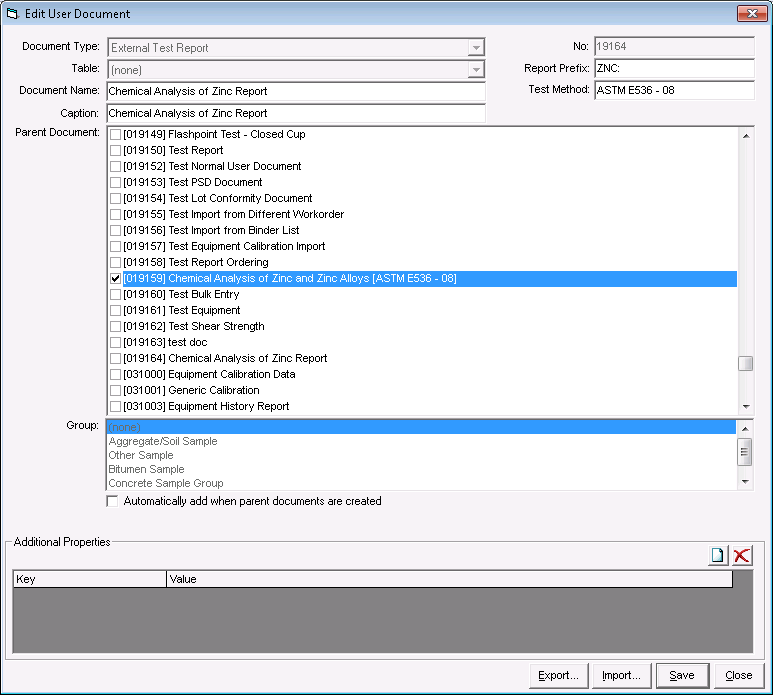Screen dimensions: 773x695
Task: Select Bitumen Sample in Group list
Action: [x=146, y=469]
